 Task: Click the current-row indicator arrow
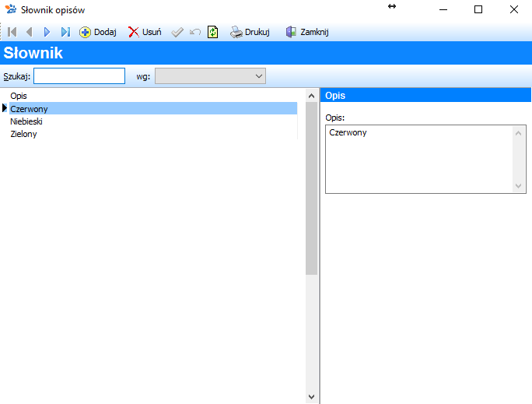5,108
